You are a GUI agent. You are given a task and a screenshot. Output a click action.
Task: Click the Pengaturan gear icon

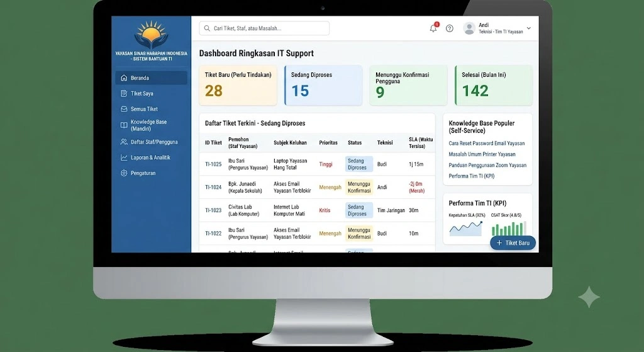[124, 173]
